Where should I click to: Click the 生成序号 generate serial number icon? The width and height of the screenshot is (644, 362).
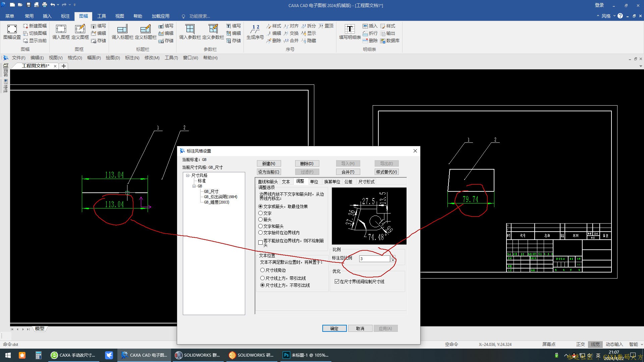(x=255, y=29)
